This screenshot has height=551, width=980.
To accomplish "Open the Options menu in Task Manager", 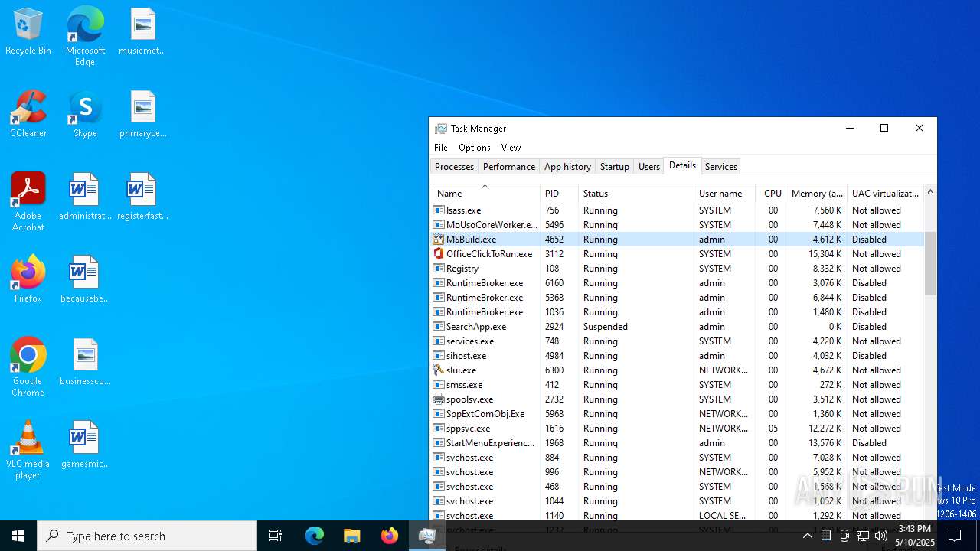I will pos(475,148).
